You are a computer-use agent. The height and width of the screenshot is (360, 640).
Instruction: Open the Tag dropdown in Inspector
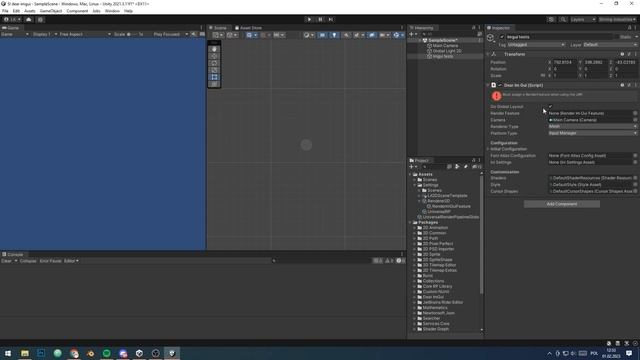click(x=536, y=44)
